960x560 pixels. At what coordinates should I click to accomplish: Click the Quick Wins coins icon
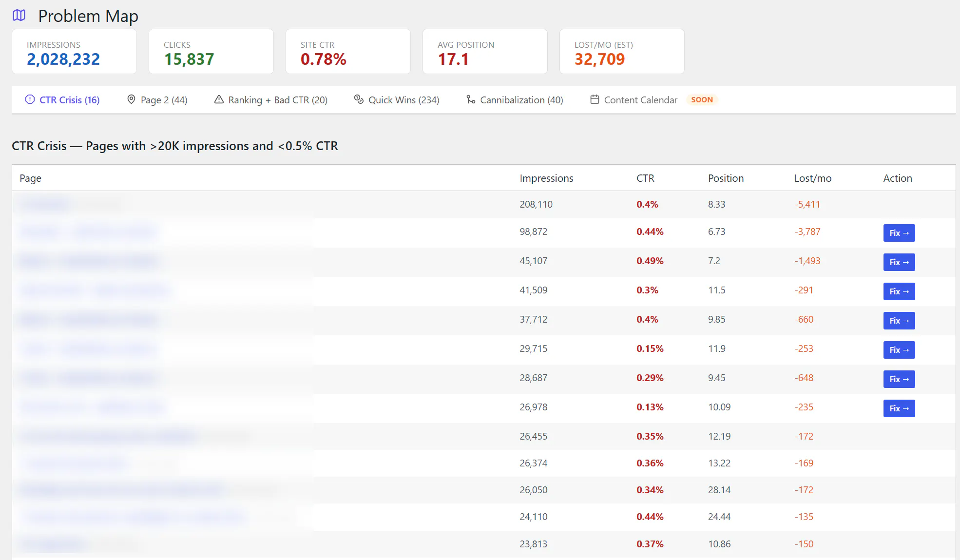359,99
